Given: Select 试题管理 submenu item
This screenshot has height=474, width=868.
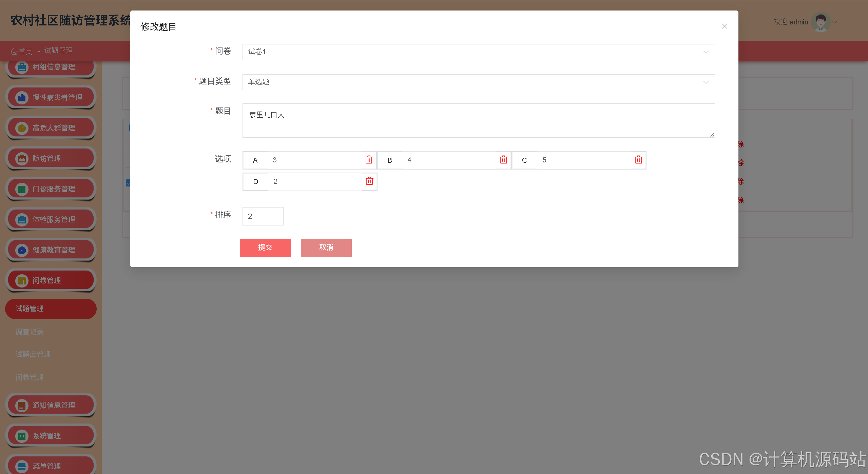Looking at the screenshot, I should pyautogui.click(x=51, y=309).
